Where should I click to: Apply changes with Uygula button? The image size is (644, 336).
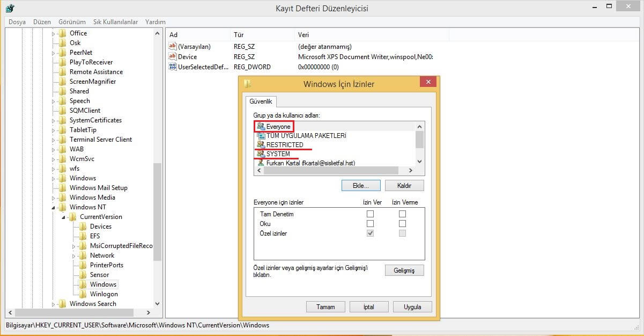pyautogui.click(x=412, y=307)
